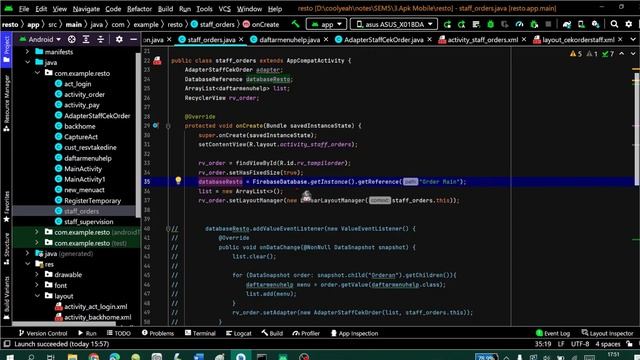Image resolution: width=640 pixels, height=360 pixels.
Task: Open the Project tool window stripe button
Action: pos(6,49)
